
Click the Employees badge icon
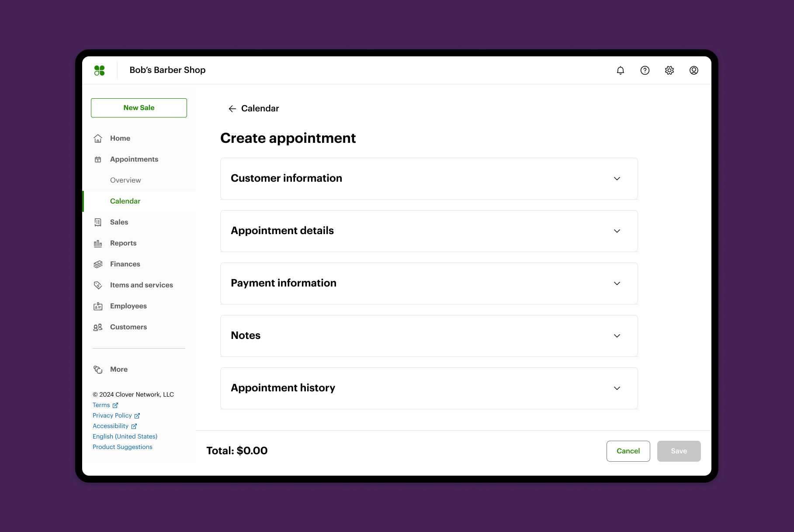[98, 306]
